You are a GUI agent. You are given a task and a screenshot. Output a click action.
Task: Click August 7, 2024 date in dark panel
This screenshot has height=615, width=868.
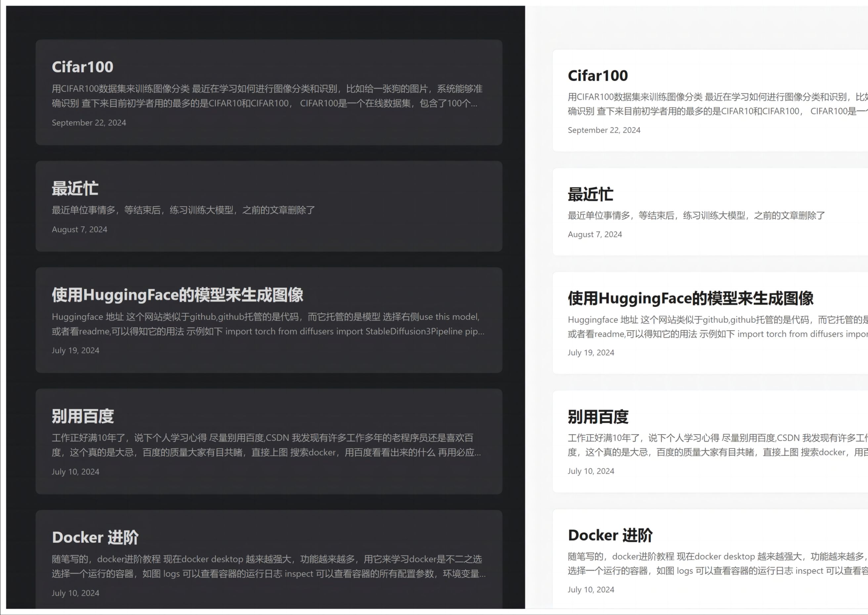(79, 230)
